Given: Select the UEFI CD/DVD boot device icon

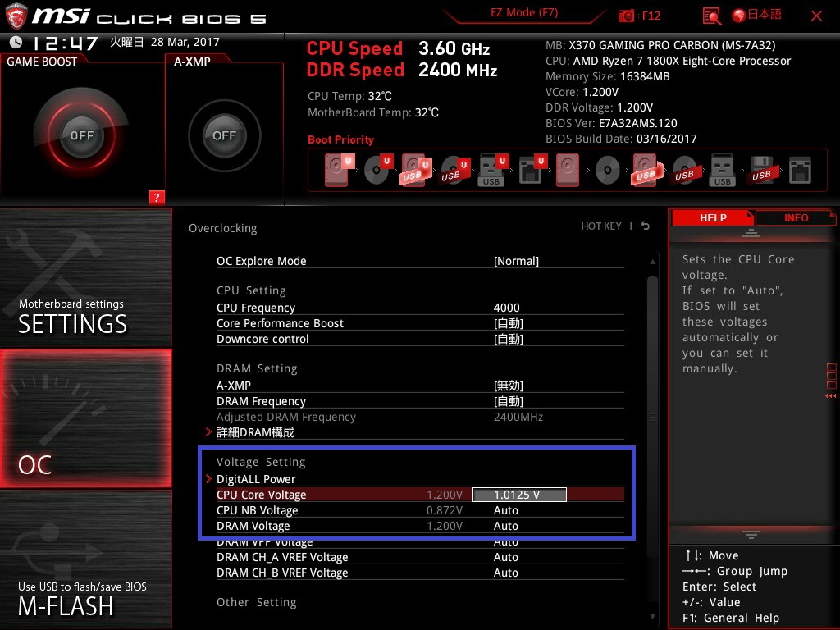Looking at the screenshot, I should (x=377, y=170).
